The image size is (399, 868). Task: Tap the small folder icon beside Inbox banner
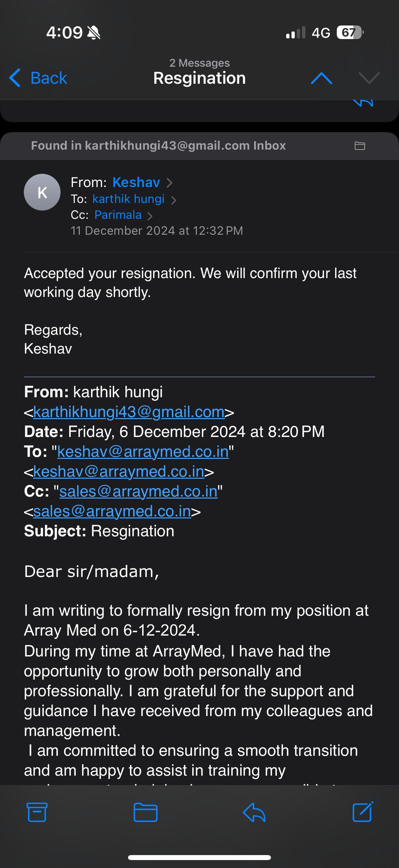360,146
